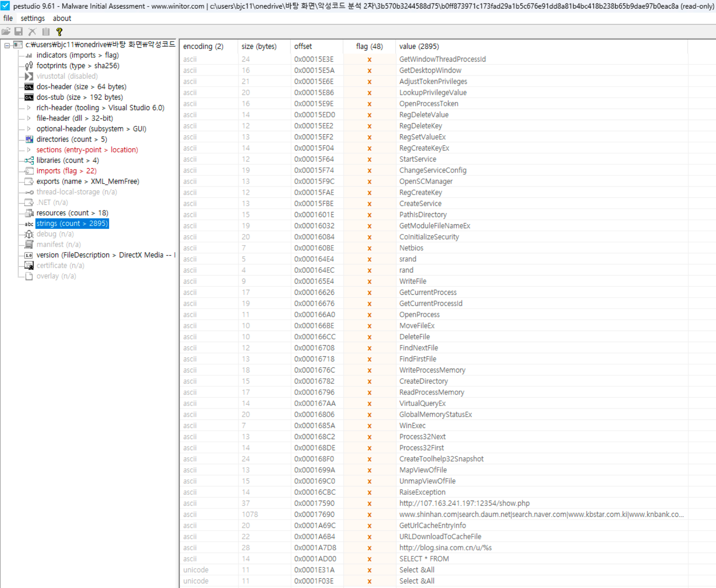
Task: Open the version FileDescription node
Action: point(104,255)
